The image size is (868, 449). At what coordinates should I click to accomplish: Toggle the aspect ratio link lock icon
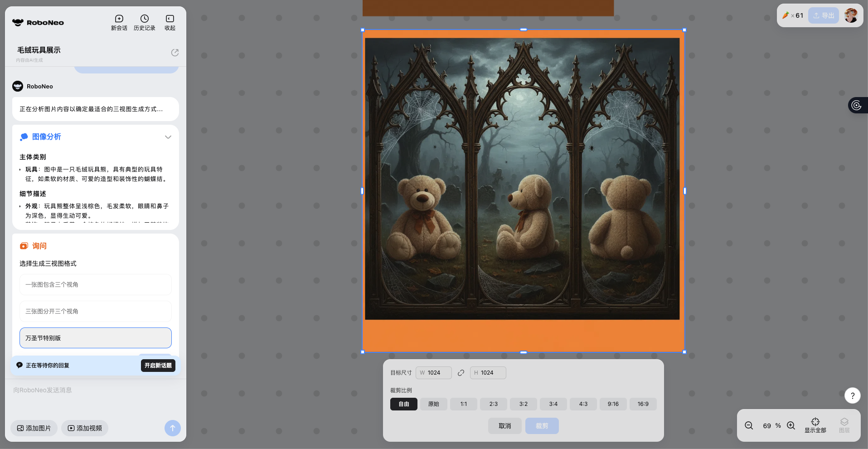[x=461, y=373]
